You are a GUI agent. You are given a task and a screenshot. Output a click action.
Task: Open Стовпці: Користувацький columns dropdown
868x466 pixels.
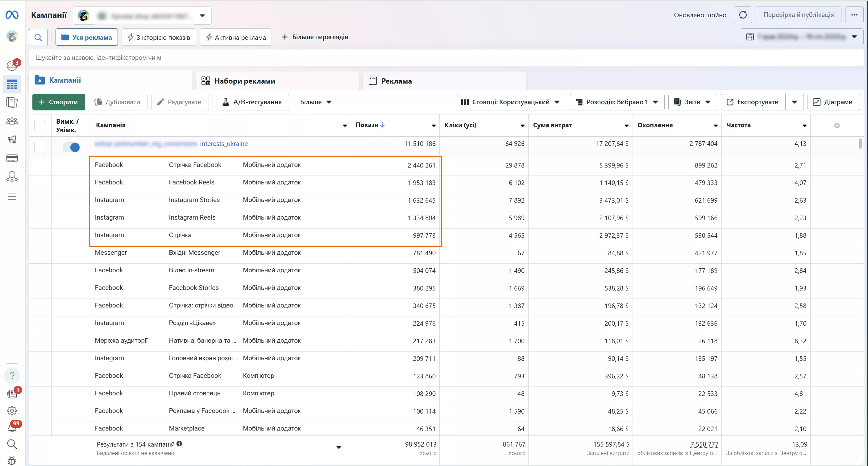[x=510, y=102]
